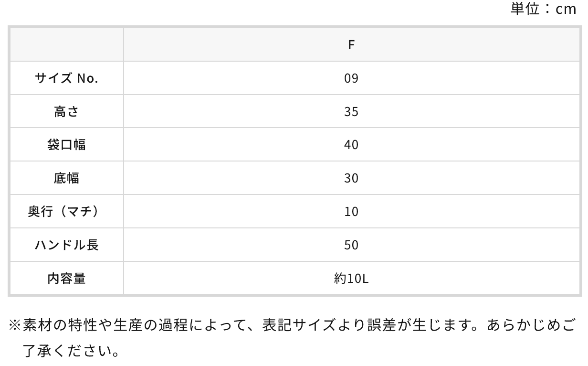Click the 了承ください。 note line
588x366 pixels.
(71, 353)
